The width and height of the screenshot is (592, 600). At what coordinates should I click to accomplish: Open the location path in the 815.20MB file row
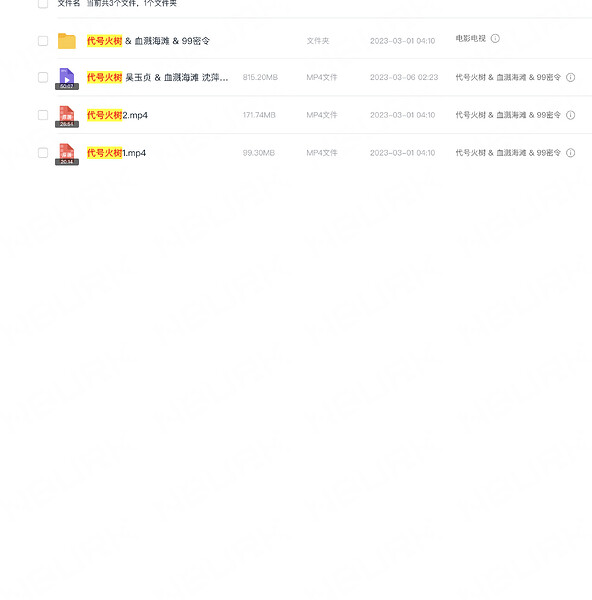click(508, 77)
